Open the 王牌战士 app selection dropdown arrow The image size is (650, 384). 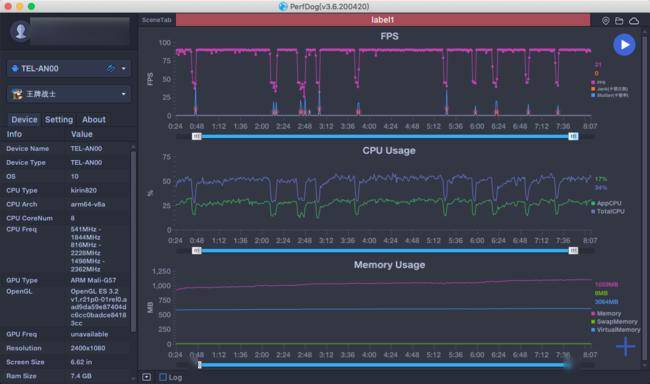(x=124, y=94)
